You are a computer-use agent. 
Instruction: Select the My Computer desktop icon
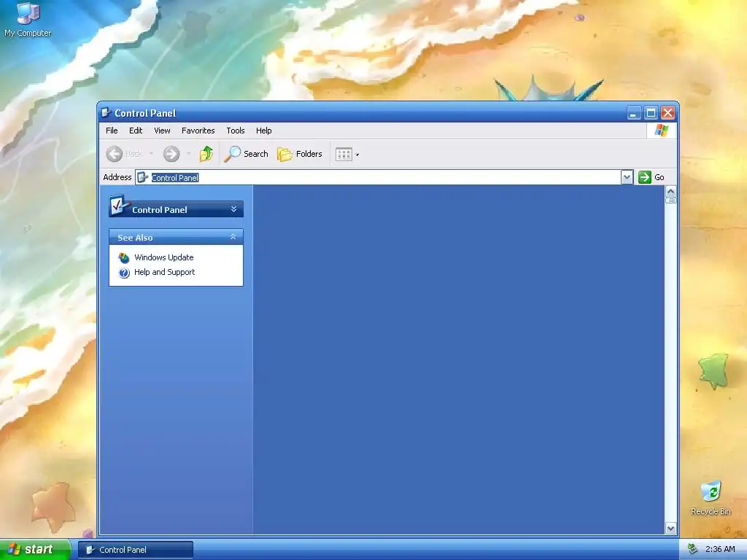tap(28, 20)
